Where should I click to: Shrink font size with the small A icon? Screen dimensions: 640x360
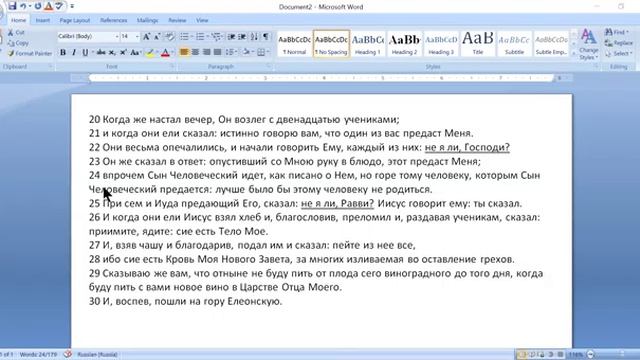157,37
